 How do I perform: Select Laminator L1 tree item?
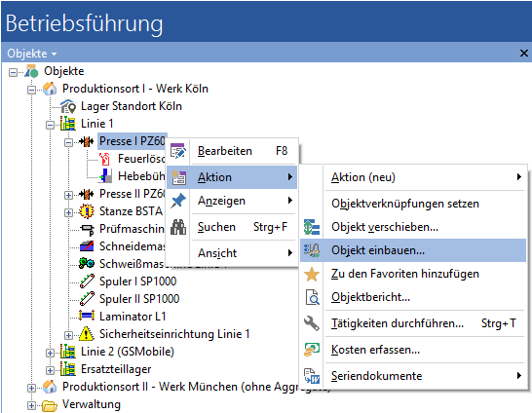click(x=133, y=317)
